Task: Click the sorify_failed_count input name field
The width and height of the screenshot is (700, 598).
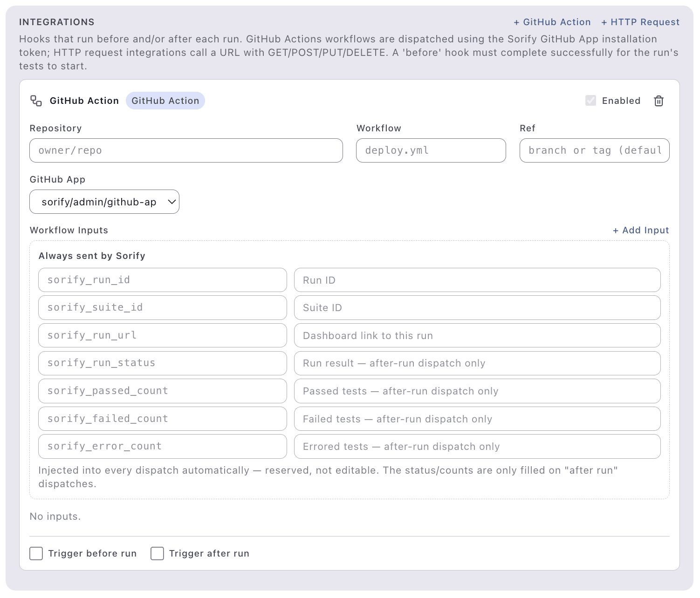Action: pyautogui.click(x=163, y=419)
